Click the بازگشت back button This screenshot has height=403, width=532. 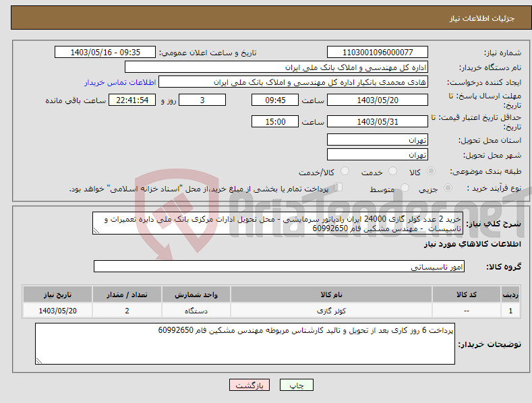click(249, 385)
